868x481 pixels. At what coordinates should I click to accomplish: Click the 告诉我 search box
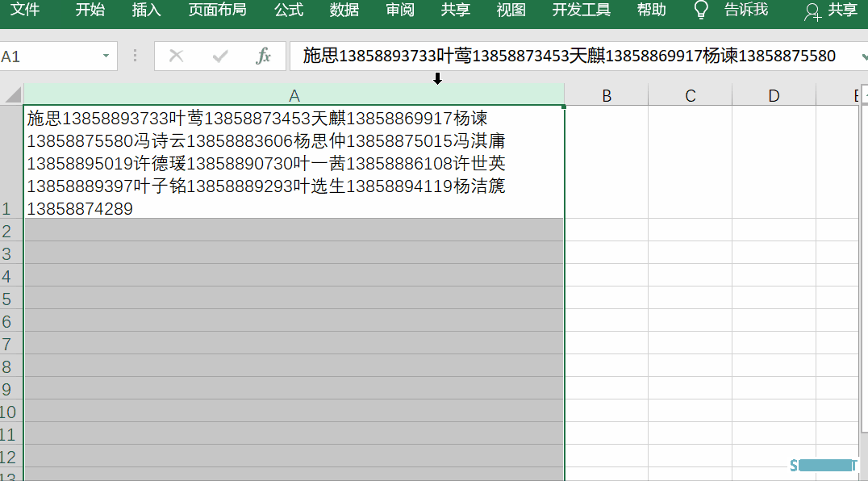745,10
